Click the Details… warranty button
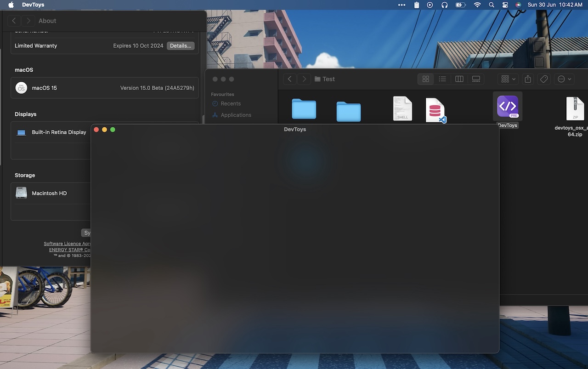Screen dimensions: 588x369 181,46
